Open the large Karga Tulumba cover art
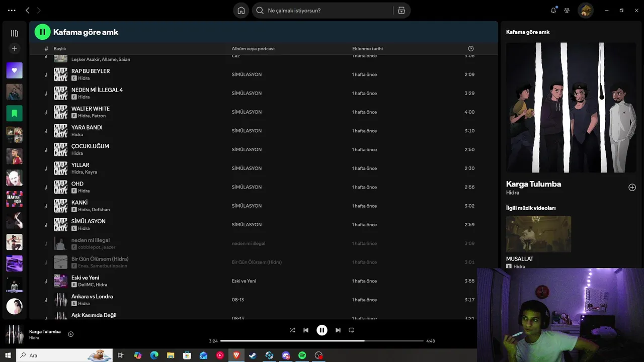 pyautogui.click(x=571, y=108)
